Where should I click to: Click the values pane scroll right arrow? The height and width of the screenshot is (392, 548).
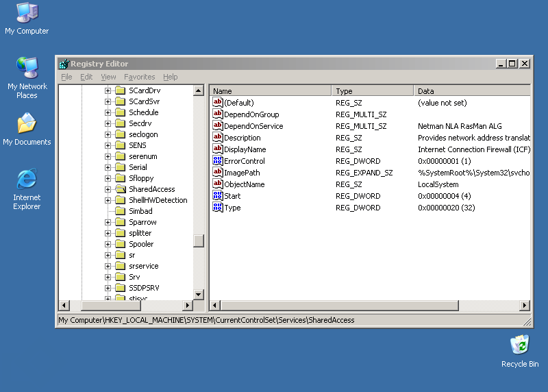pos(524,305)
